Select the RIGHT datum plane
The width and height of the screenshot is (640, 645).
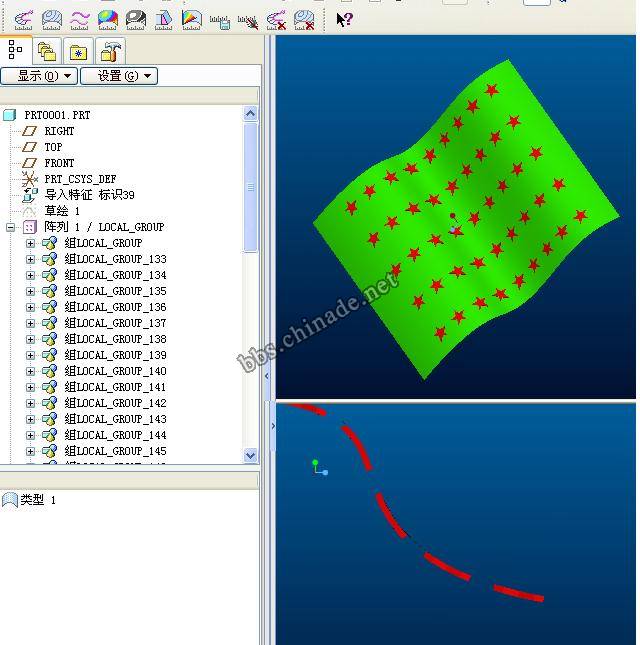(x=59, y=131)
